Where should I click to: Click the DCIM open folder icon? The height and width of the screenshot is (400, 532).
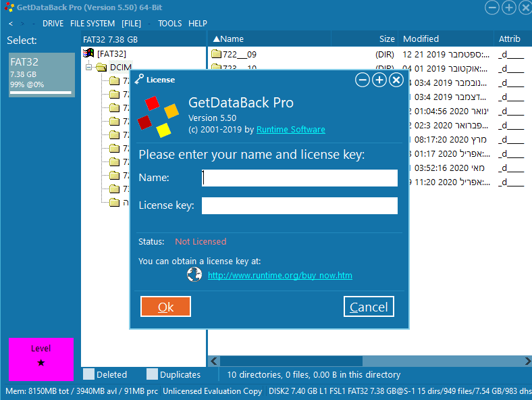[101, 68]
